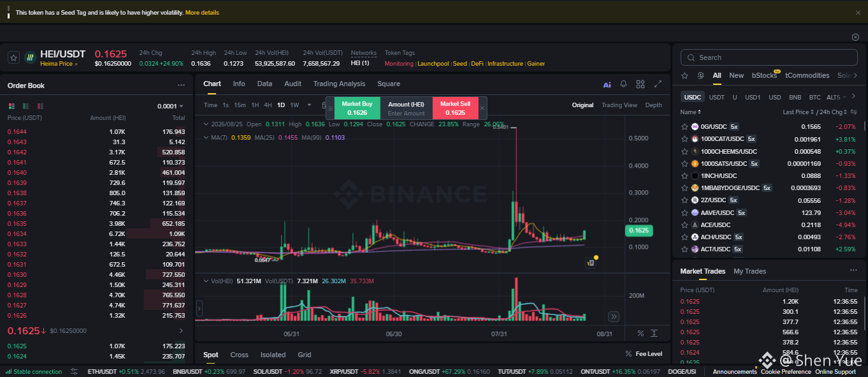
Task: Star the ACT/USDC pair
Action: point(684,249)
